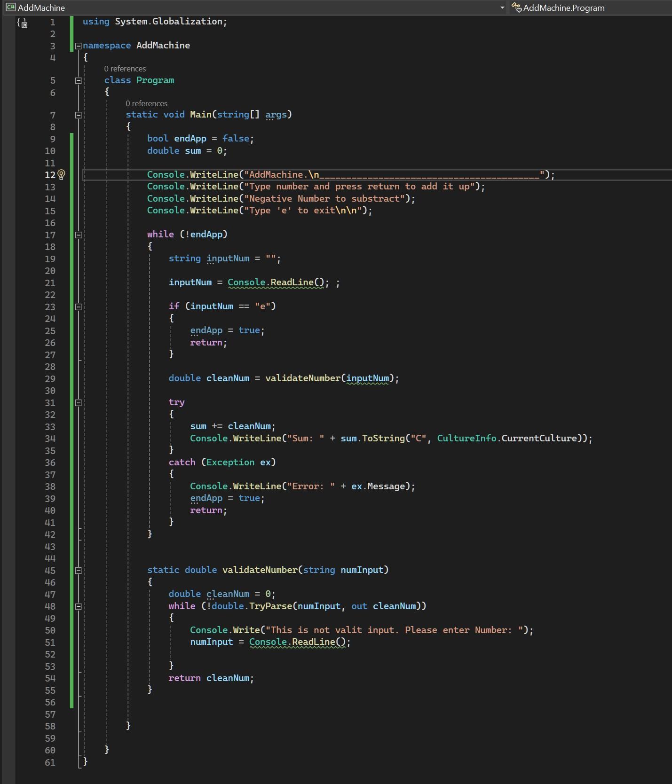The image size is (672, 784).
Task: Open the AddMachine project dropdown arrow
Action: click(x=502, y=8)
